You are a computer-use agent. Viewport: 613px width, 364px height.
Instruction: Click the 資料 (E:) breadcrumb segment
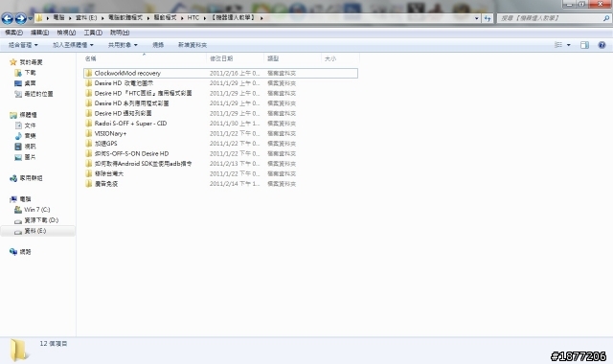click(86, 17)
